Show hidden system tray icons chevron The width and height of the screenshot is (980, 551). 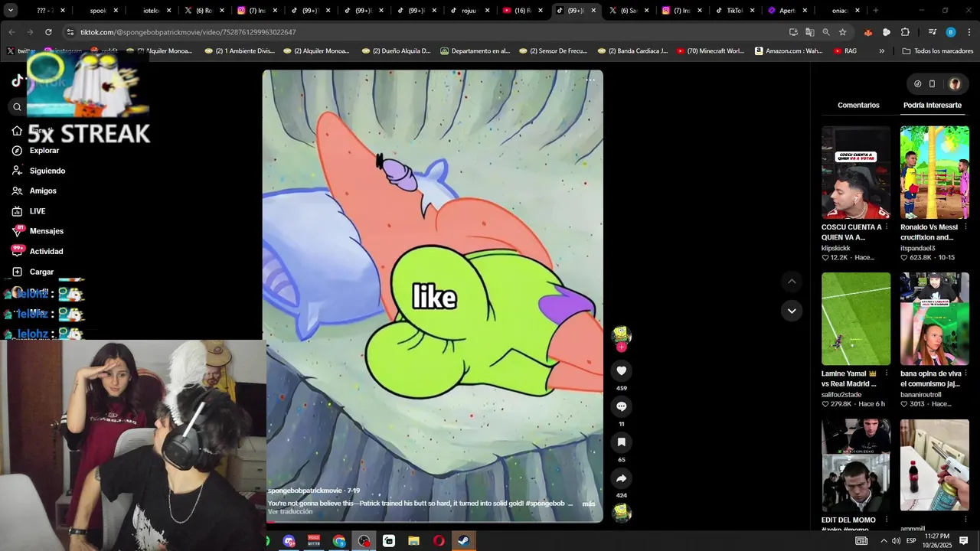click(x=884, y=541)
